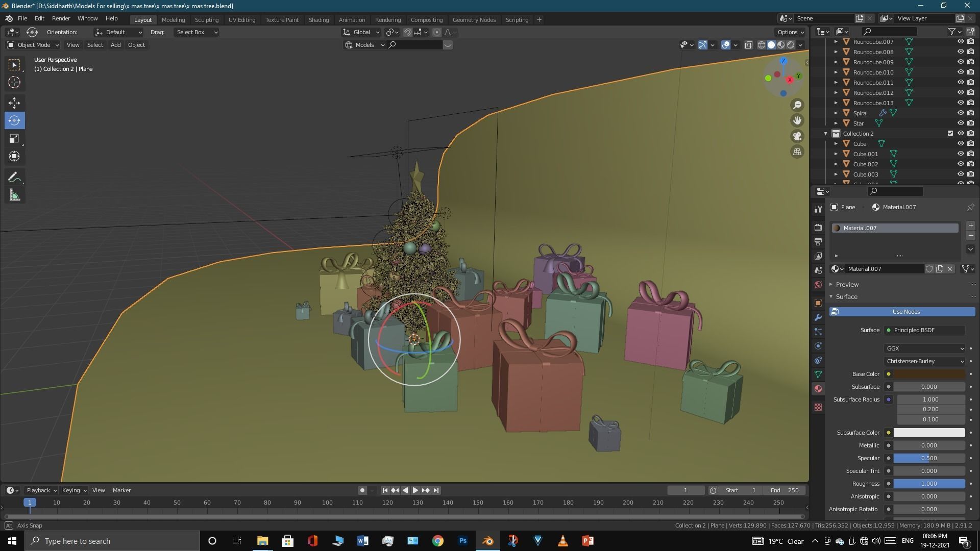
Task: Jump to the timeline end frame button
Action: (436, 490)
